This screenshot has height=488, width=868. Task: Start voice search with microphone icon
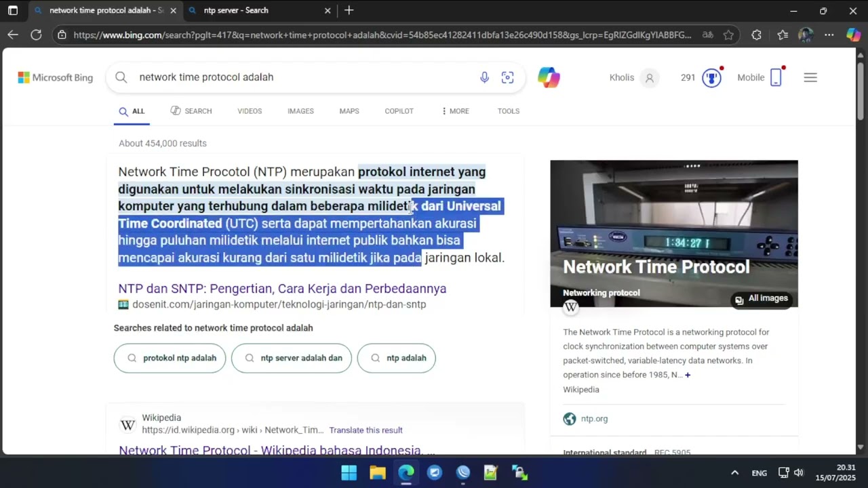484,77
